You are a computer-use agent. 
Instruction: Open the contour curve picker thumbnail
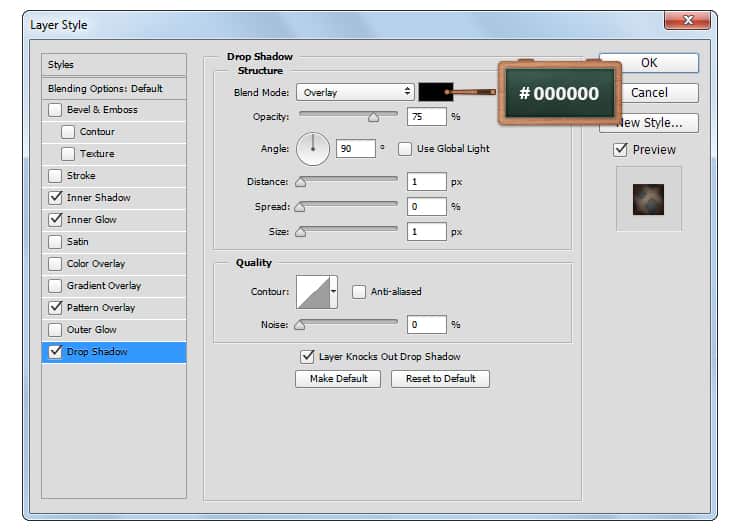(x=313, y=292)
